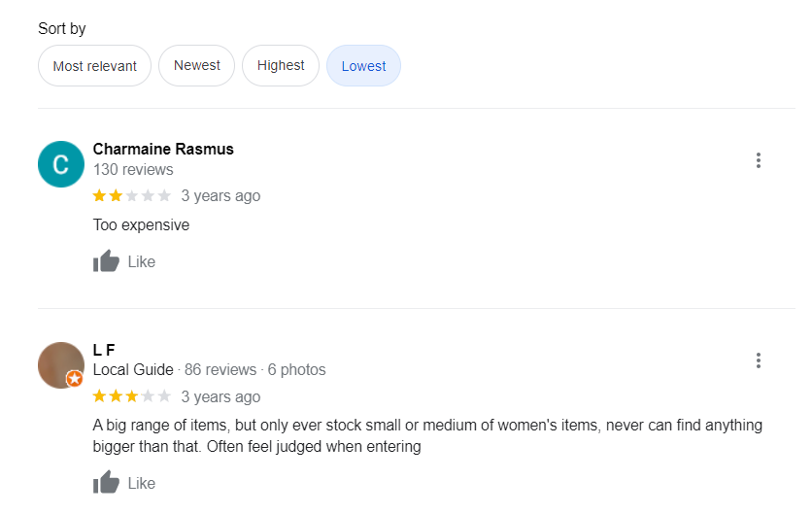Click the three-star rating on L F's review
This screenshot has height=514, width=812.
point(131,396)
